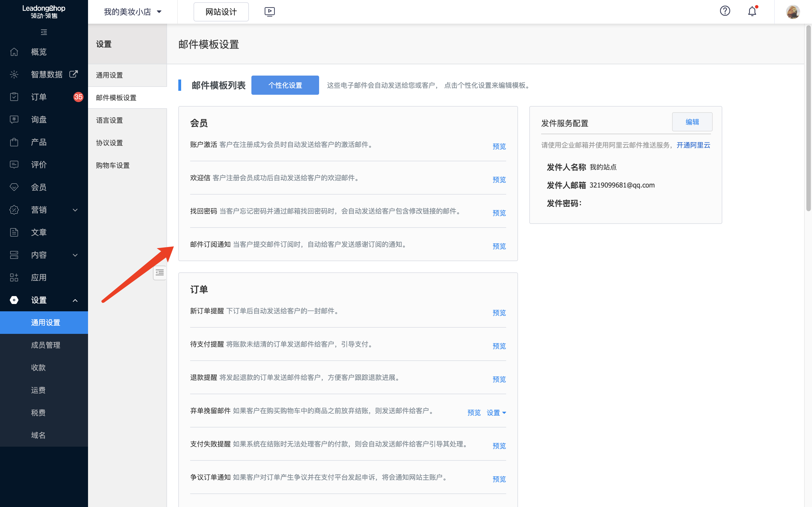This screenshot has height=507, width=812.
Task: Open the 订单 orders icon in sidebar
Action: 14,96
